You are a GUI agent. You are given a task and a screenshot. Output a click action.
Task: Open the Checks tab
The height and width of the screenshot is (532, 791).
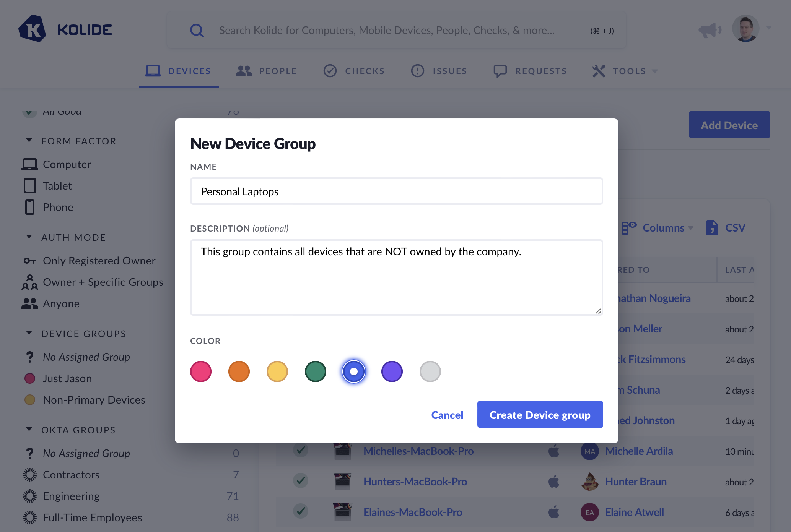[354, 71]
